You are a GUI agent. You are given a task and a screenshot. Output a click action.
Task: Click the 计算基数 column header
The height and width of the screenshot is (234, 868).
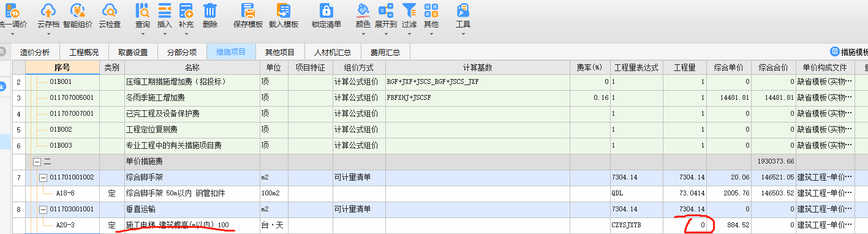click(x=478, y=67)
